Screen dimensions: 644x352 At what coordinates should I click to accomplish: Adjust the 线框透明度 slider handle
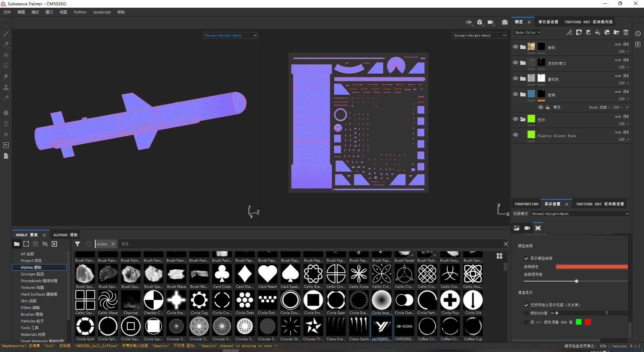point(577,281)
